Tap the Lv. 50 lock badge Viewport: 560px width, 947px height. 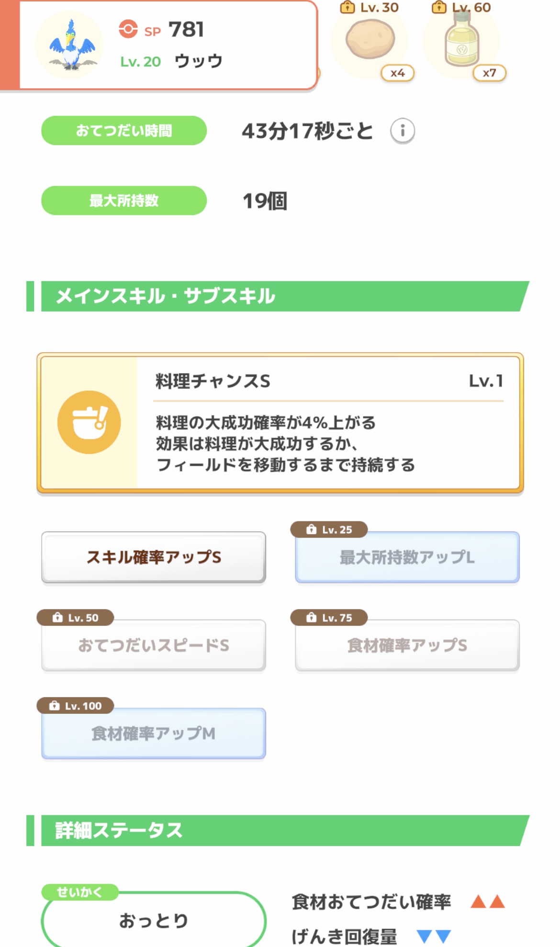pyautogui.click(x=75, y=618)
